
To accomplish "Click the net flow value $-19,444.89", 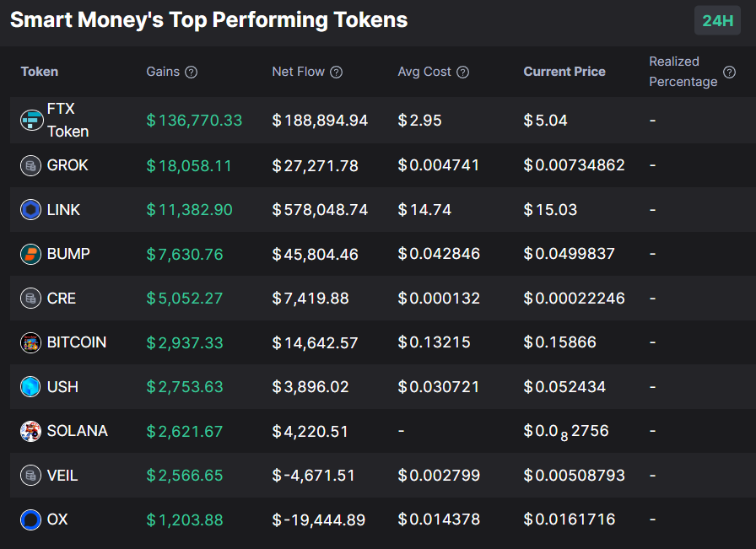I will coord(319,519).
